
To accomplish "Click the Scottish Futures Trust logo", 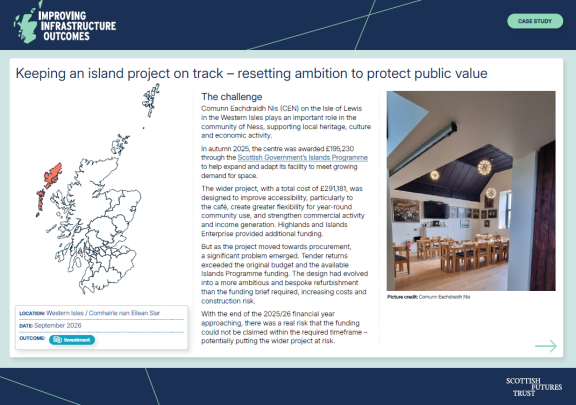I will (534, 387).
